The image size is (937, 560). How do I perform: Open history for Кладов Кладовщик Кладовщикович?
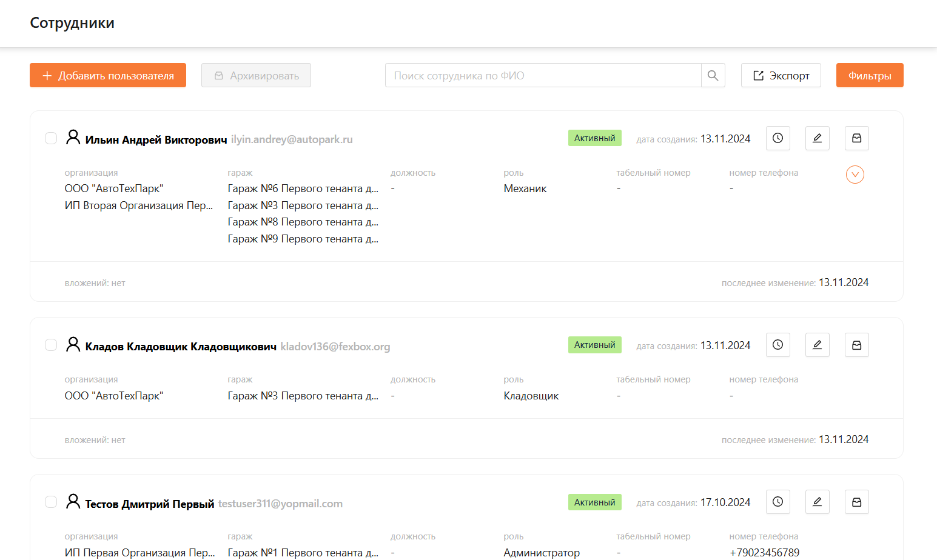[x=777, y=345]
